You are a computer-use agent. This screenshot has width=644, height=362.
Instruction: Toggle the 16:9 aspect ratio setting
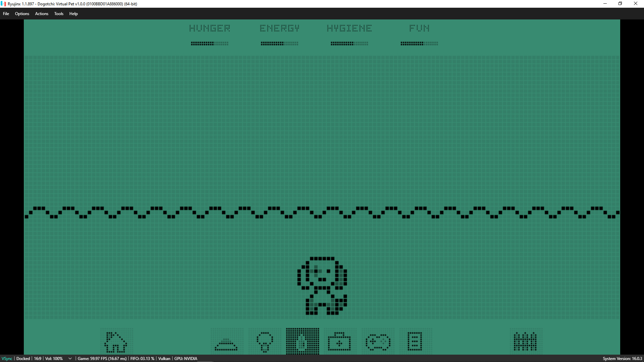tap(37, 358)
